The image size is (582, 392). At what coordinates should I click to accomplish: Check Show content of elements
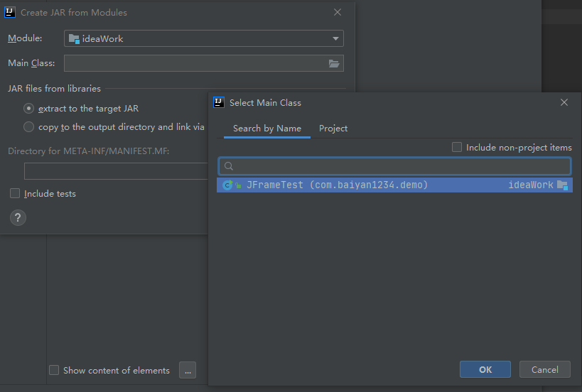click(x=54, y=370)
